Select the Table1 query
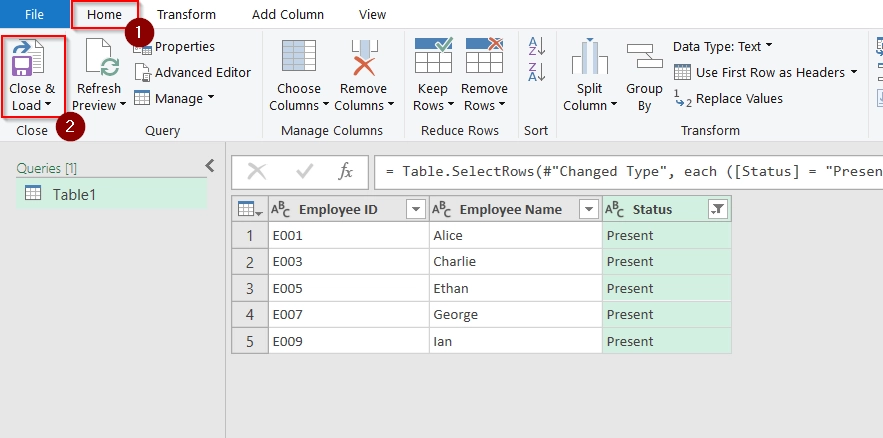 point(112,194)
